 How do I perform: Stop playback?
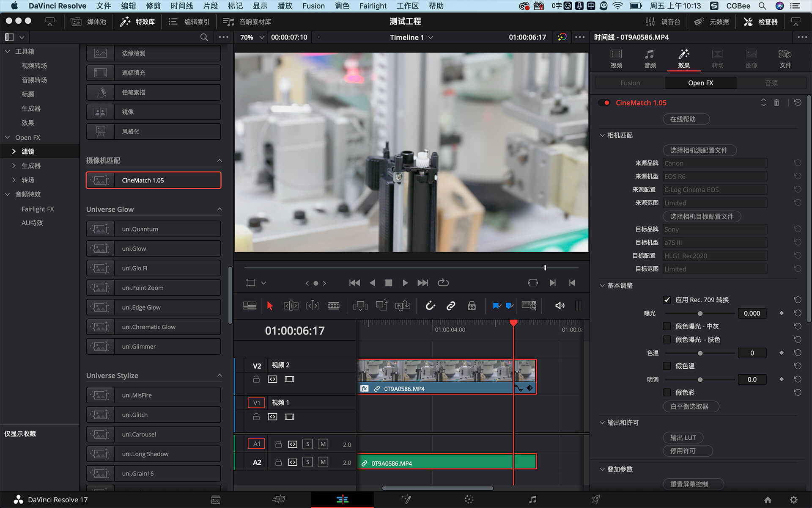click(389, 283)
